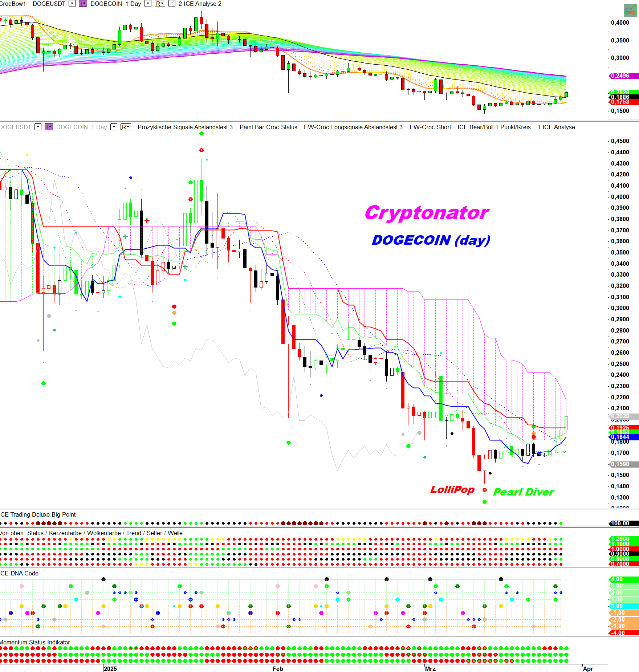Click the red 0,1753 price label

click(x=623, y=102)
